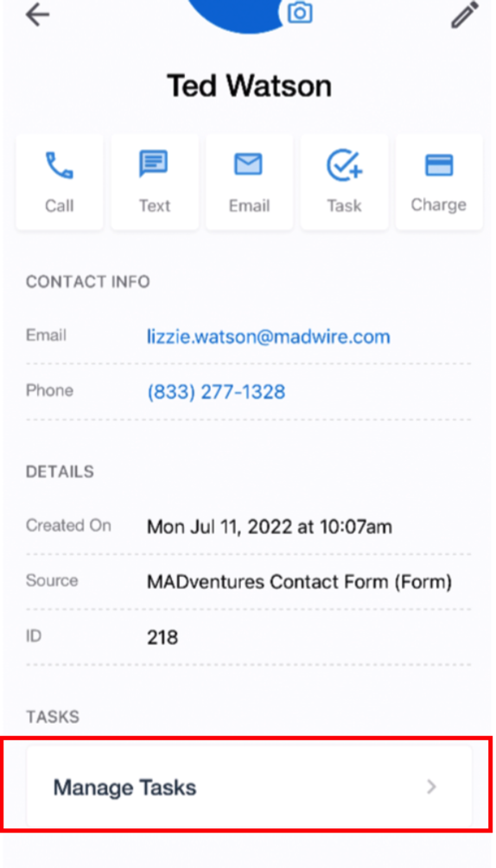The width and height of the screenshot is (496, 868).
Task: Select the MADventures Contact Form source text
Action: click(x=300, y=582)
